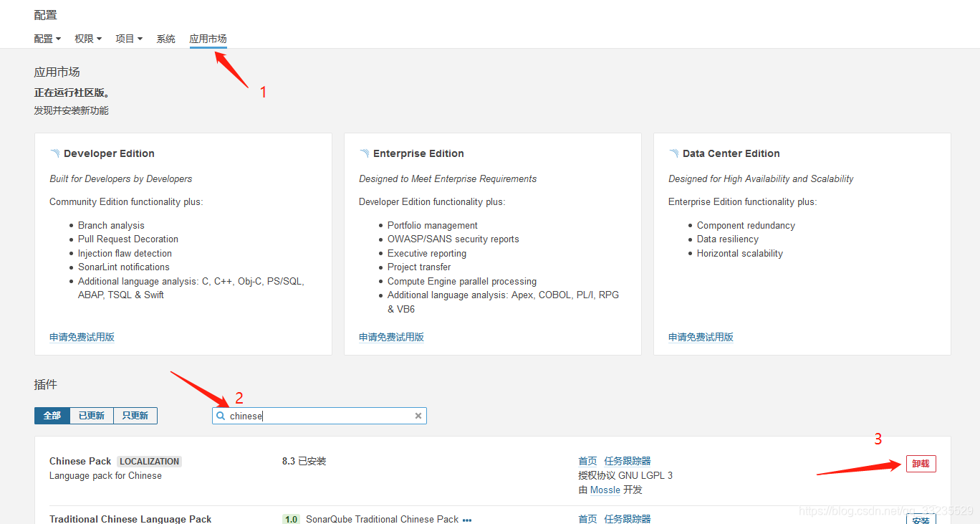Click 'OWASP/SANS security reports' list item
The height and width of the screenshot is (524, 980).
(x=453, y=239)
